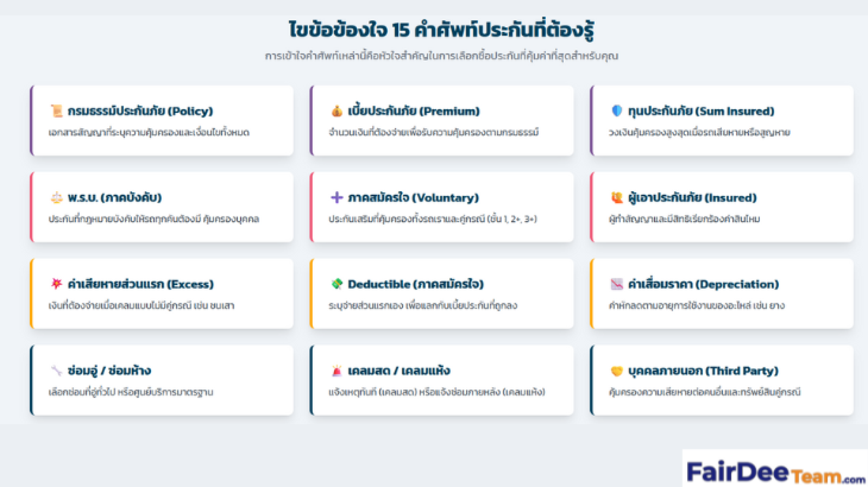This screenshot has width=868, height=487.
Task: Select the เบี้ยประกันภัย (Premium) card title
Action: (x=414, y=111)
